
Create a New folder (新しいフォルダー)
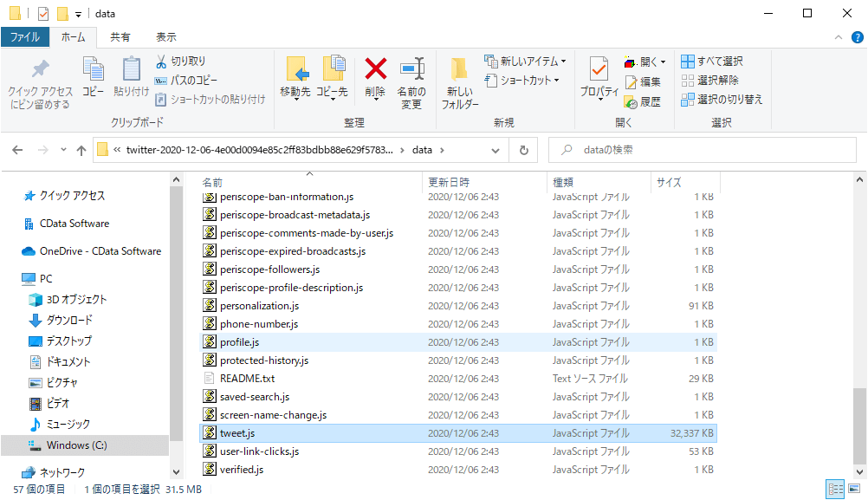click(x=459, y=83)
